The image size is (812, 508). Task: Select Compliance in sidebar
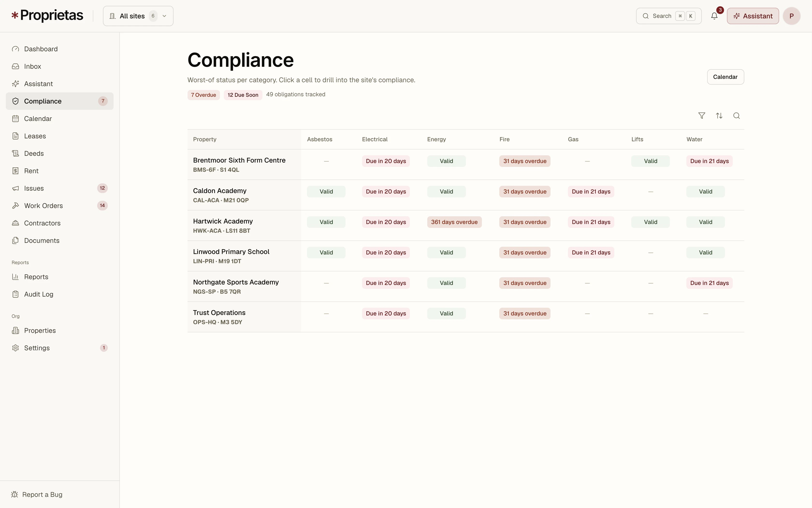pos(60,101)
